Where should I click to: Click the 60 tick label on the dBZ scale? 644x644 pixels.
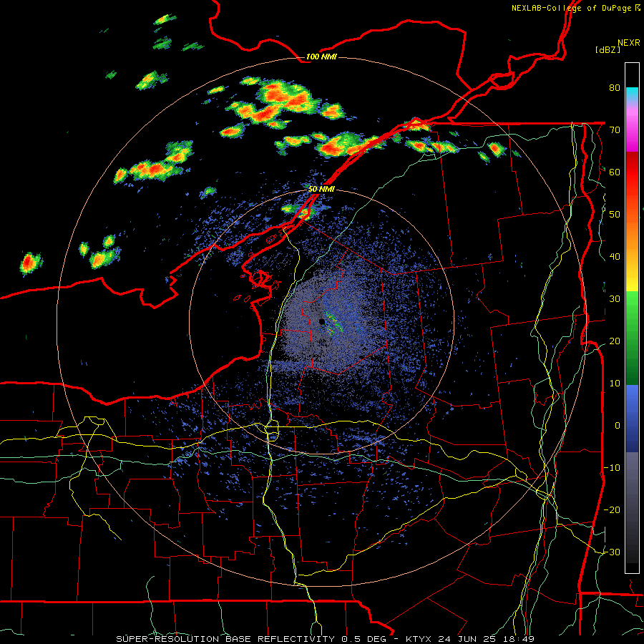(x=615, y=172)
